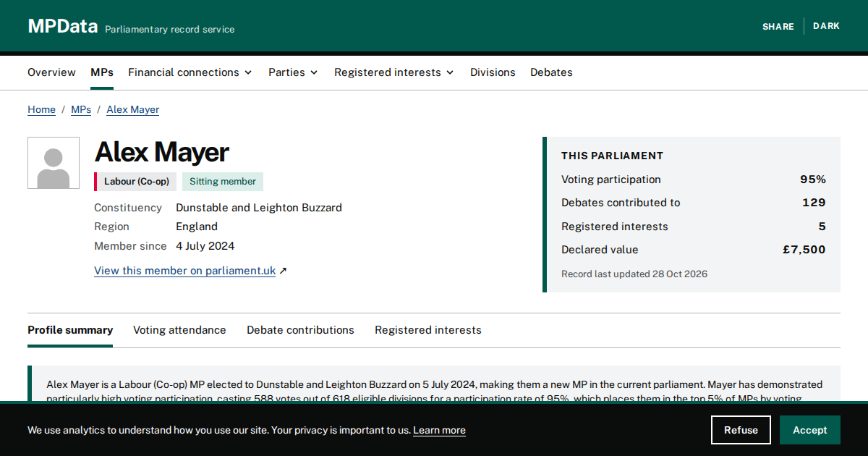Click the Registered interests count 5
This screenshot has height=456, width=868.
(x=822, y=227)
